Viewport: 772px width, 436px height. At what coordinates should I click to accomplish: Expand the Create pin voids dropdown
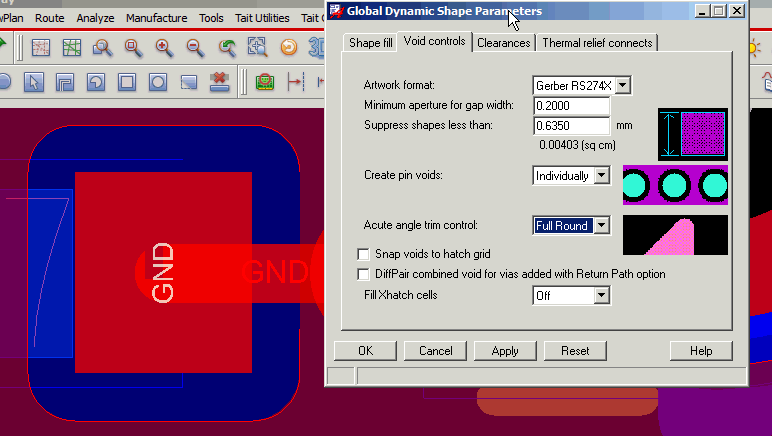point(600,176)
